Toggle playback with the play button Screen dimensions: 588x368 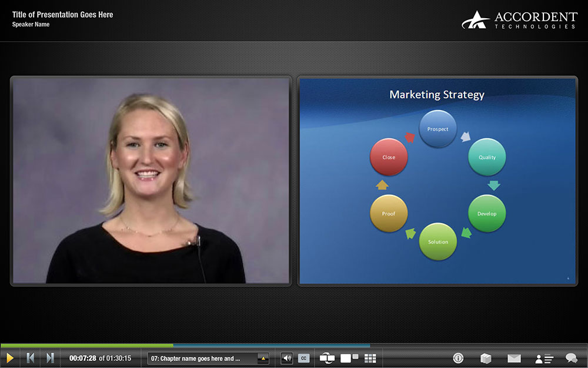tap(11, 358)
